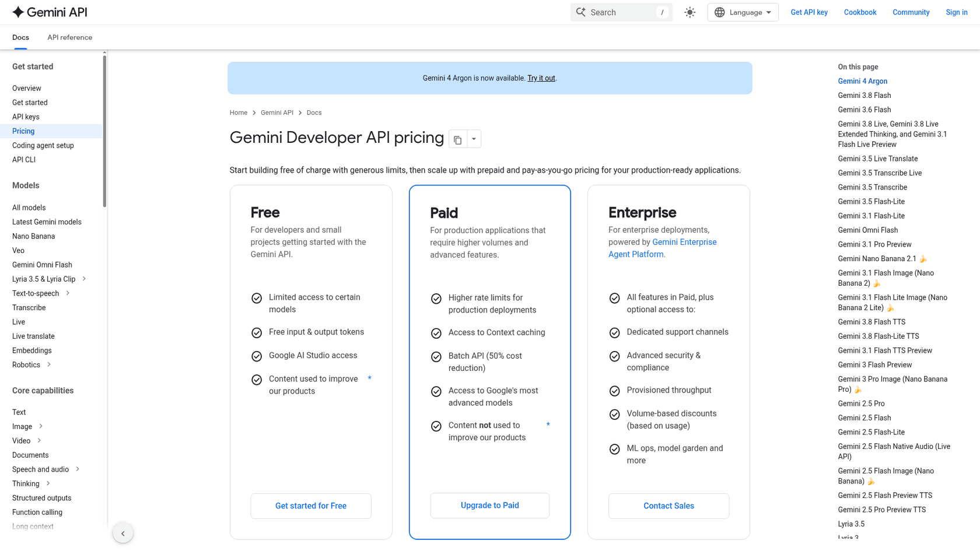The height and width of the screenshot is (551, 980).
Task: Open the Language dropdown
Action: pyautogui.click(x=743, y=12)
